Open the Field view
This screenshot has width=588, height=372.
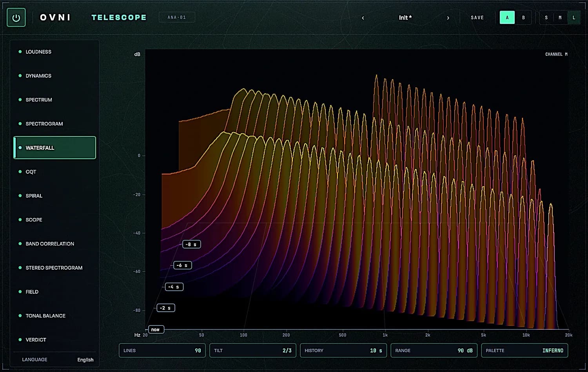[54, 292]
